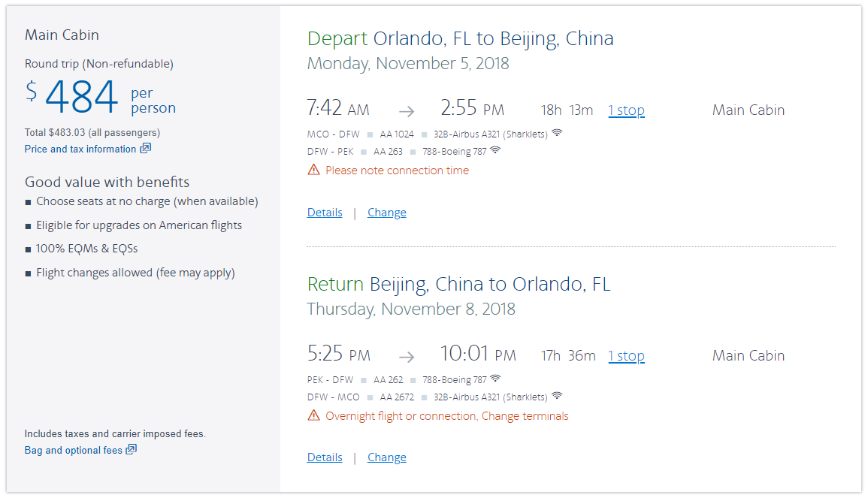Open Details for the Orlando to Beijing flight

tap(325, 213)
